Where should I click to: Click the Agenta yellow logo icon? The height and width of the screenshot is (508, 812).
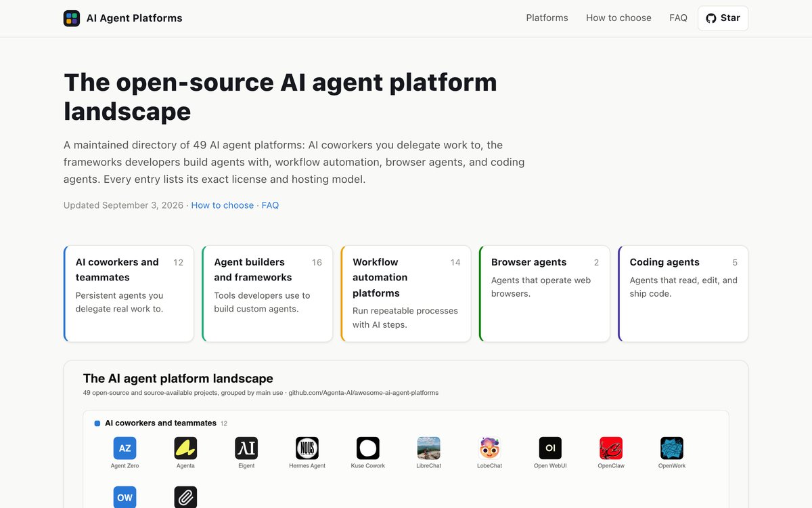(185, 448)
